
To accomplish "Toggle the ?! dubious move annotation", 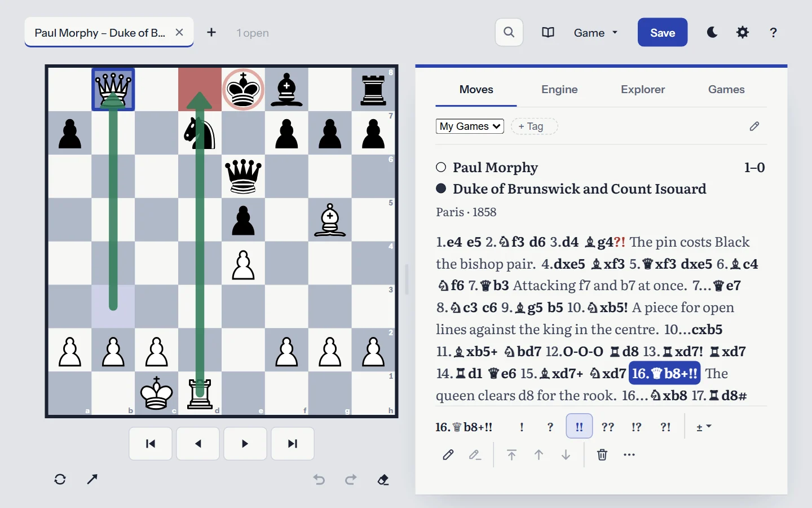I will (x=665, y=427).
